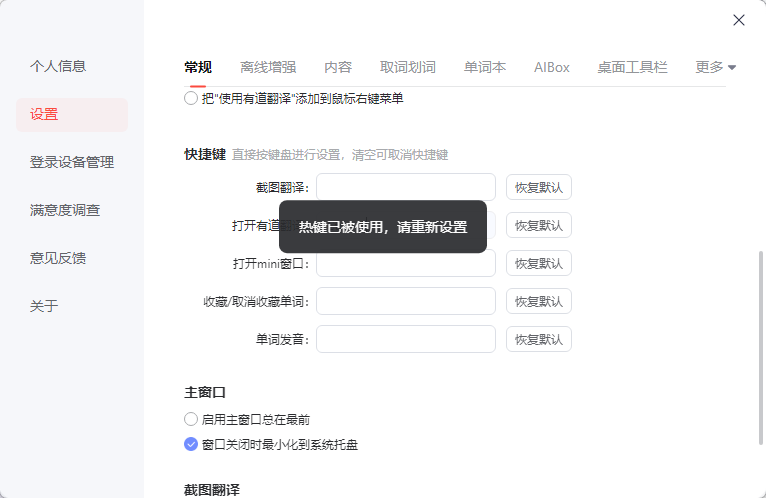Enable 启用主窗口总在最前 option
The width and height of the screenshot is (766, 498).
[x=191, y=420]
